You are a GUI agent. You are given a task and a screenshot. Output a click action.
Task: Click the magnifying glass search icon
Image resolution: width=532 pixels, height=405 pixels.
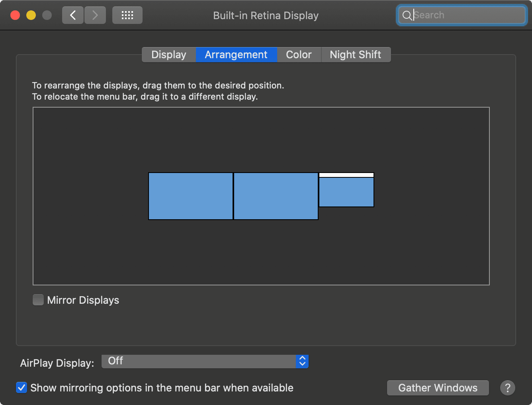tap(407, 16)
